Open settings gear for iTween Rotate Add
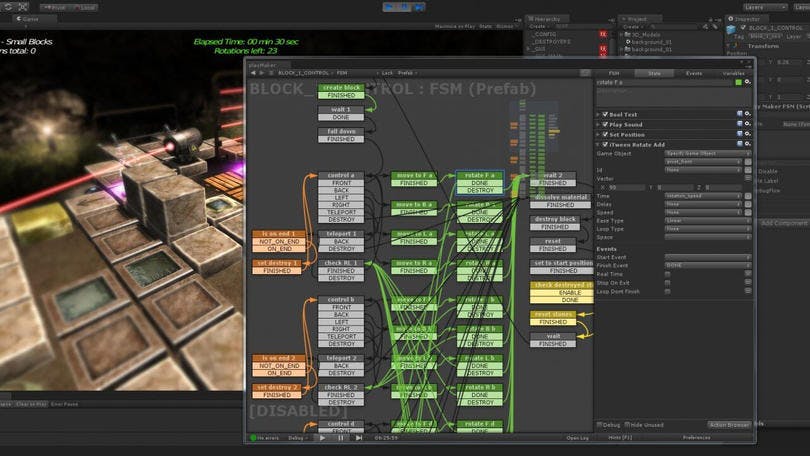Screen dimensions: 810x456 pos(747,144)
